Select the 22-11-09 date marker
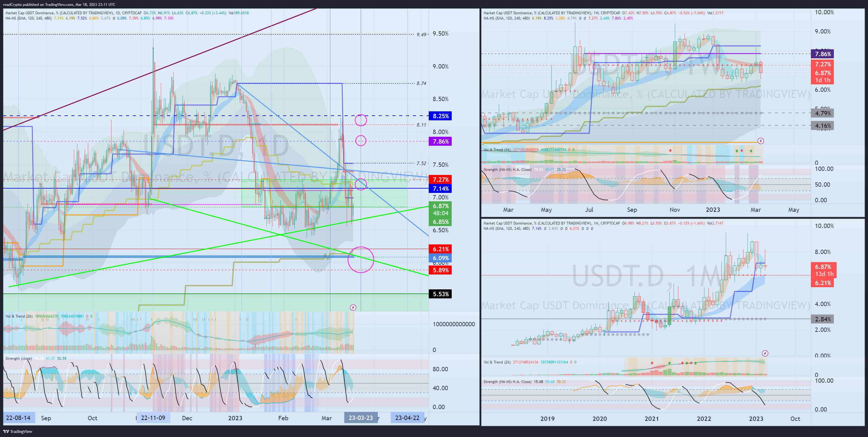 (153, 418)
